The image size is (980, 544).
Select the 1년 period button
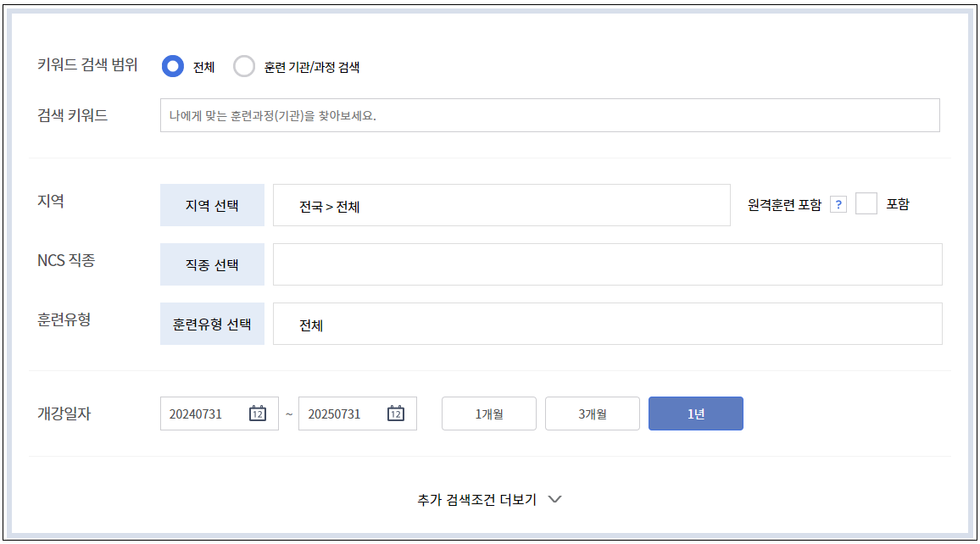695,414
